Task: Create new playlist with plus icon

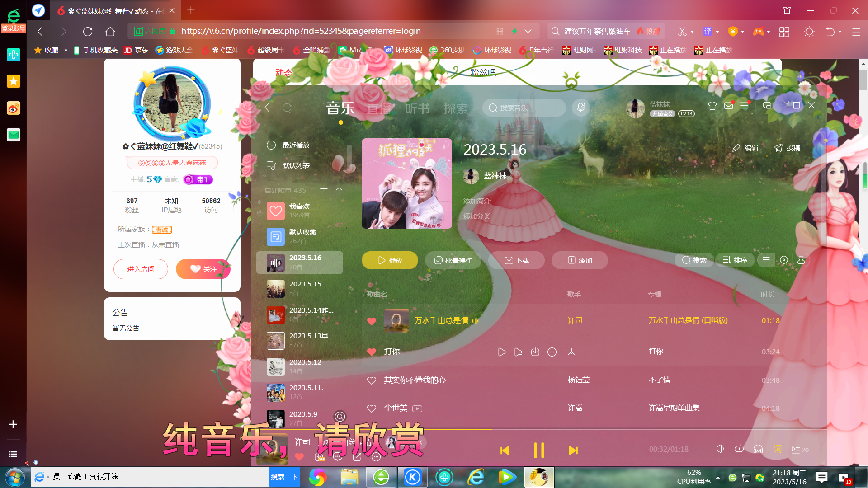Action: (324, 189)
